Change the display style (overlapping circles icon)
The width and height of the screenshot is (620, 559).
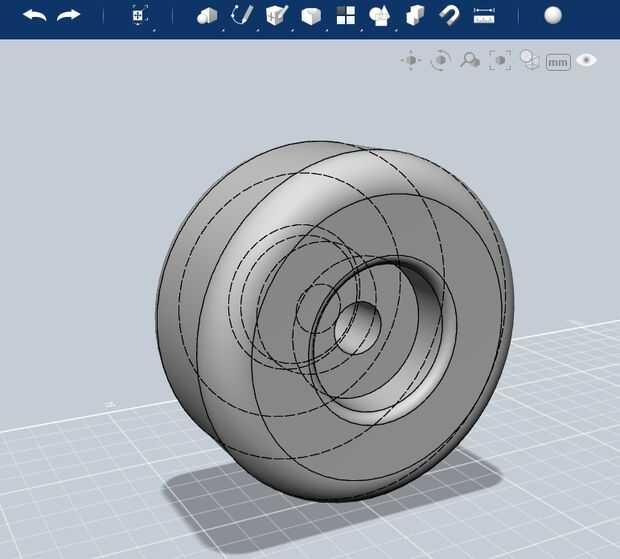pos(529,60)
